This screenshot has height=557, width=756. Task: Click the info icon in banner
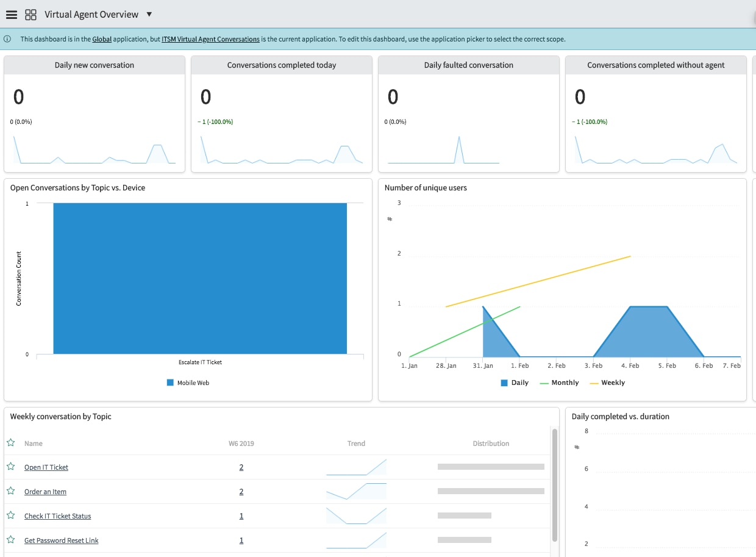click(7, 39)
